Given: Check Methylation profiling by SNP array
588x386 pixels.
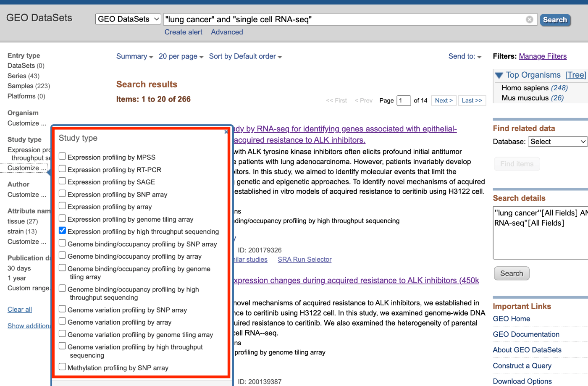Looking at the screenshot, I should tap(62, 367).
